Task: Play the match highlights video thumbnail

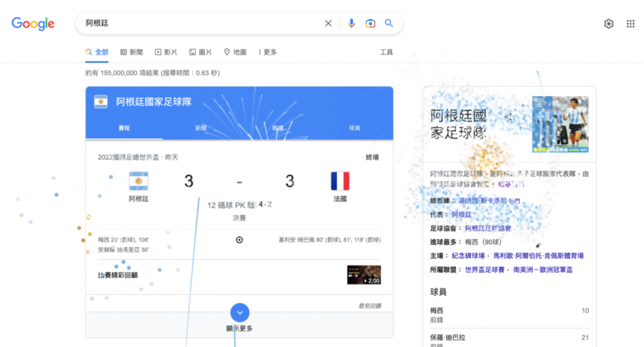Action: [x=364, y=275]
